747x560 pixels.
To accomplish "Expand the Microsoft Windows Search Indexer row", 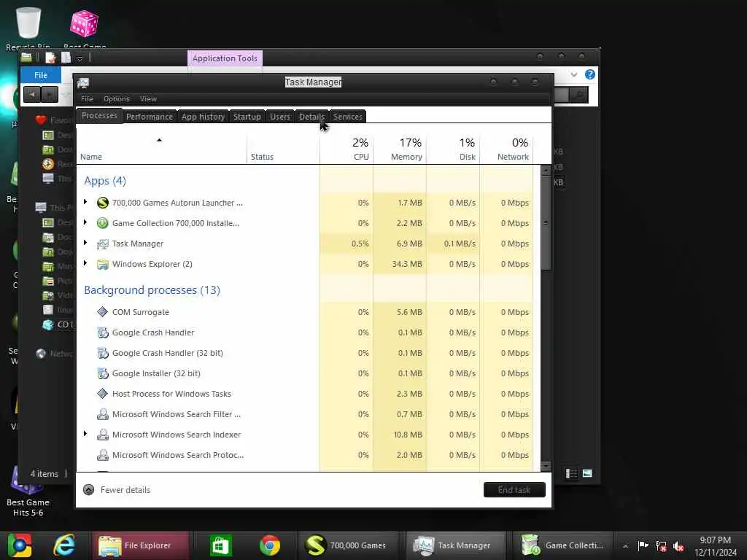I will tap(85, 434).
